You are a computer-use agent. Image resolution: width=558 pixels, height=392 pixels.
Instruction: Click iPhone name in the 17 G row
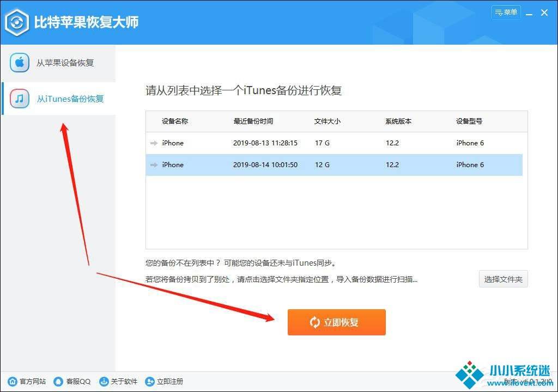pos(173,143)
